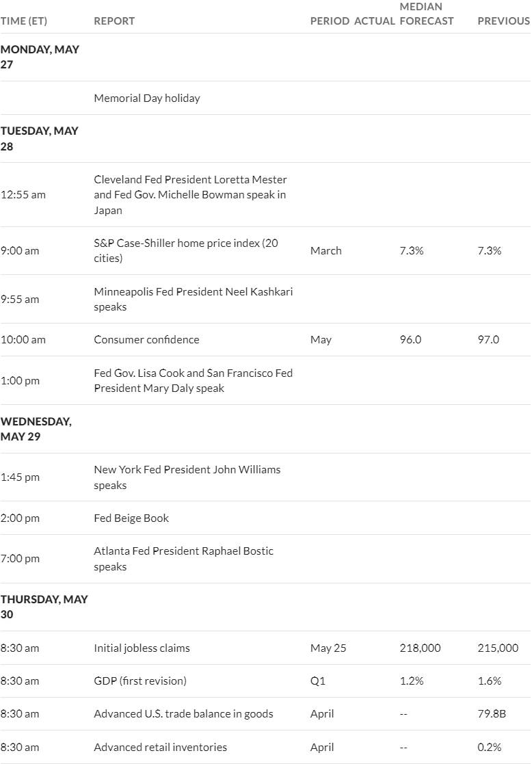Click the REPORT column header
Image resolution: width=532 pixels, height=764 pixels.
click(114, 21)
